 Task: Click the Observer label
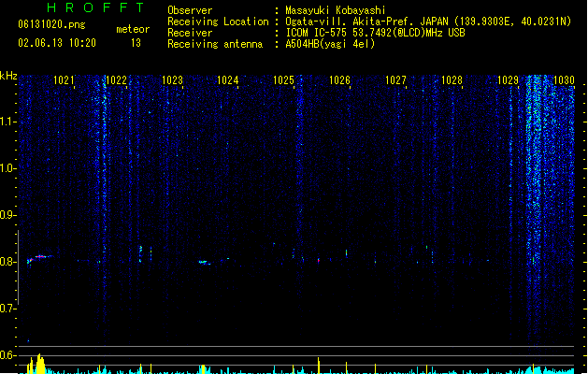click(190, 10)
